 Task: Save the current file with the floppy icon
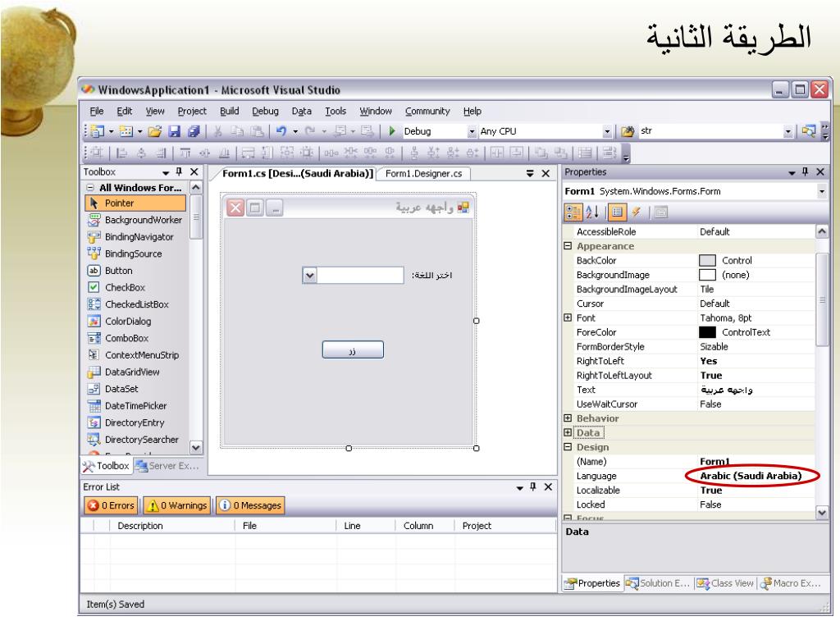point(174,131)
